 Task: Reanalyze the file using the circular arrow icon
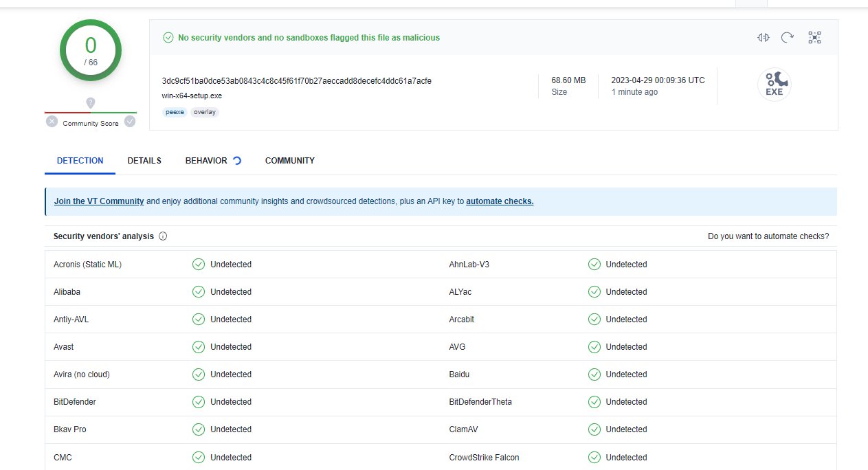coord(788,38)
